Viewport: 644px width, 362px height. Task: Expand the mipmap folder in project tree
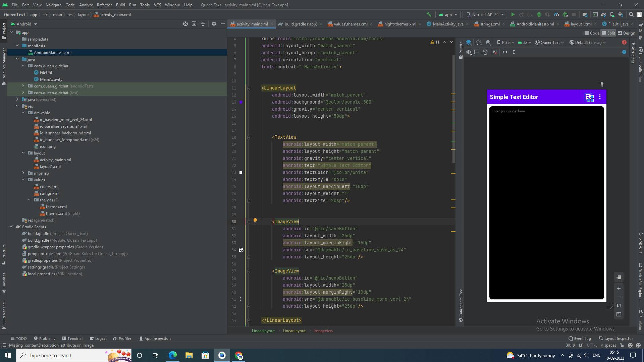point(23,173)
